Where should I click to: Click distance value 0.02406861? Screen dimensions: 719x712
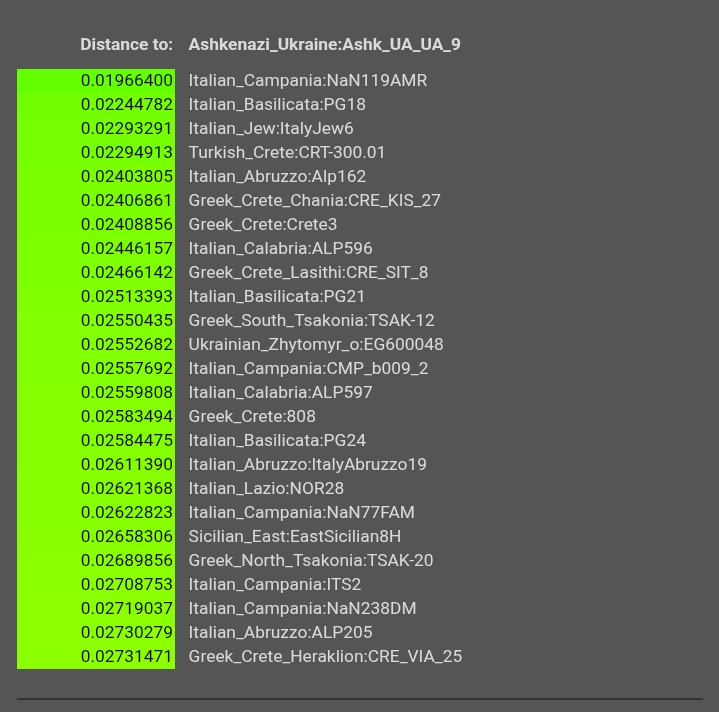[127, 200]
